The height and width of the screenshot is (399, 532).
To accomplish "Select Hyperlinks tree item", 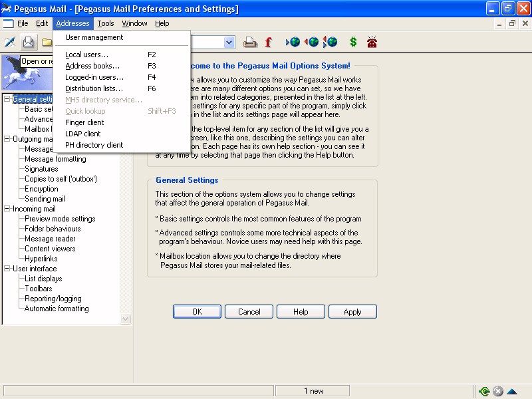I will (41, 259).
